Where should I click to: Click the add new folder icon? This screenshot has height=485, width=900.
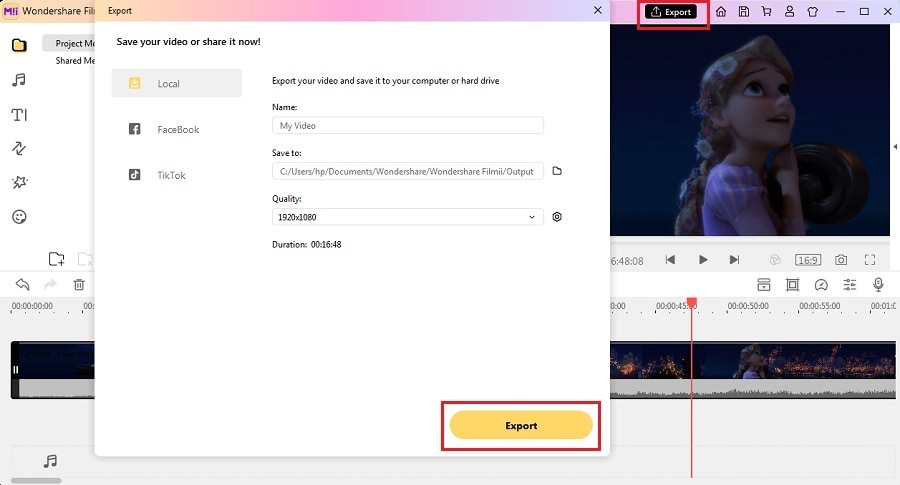56,259
